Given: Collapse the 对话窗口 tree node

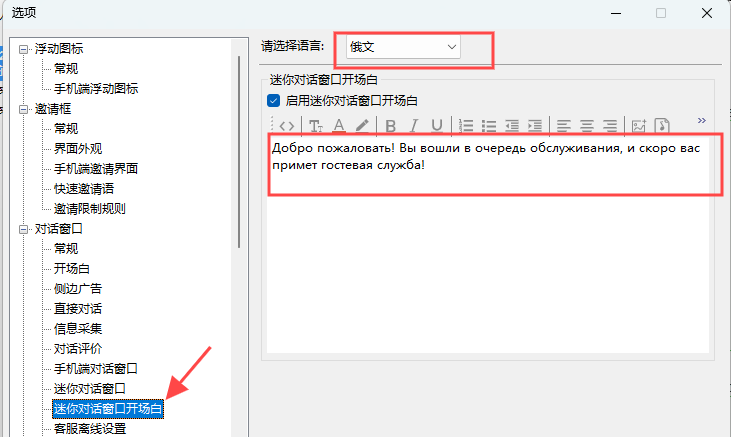Looking at the screenshot, I should click(25, 229).
